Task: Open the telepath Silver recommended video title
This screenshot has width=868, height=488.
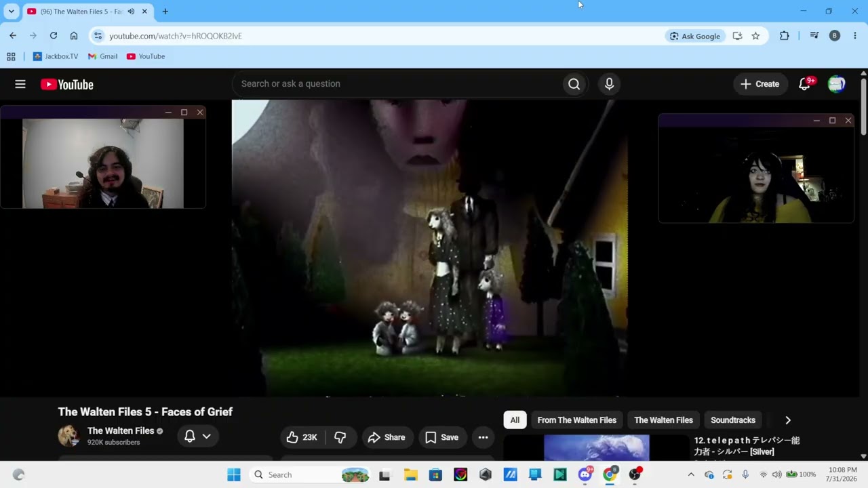Action: (x=747, y=446)
